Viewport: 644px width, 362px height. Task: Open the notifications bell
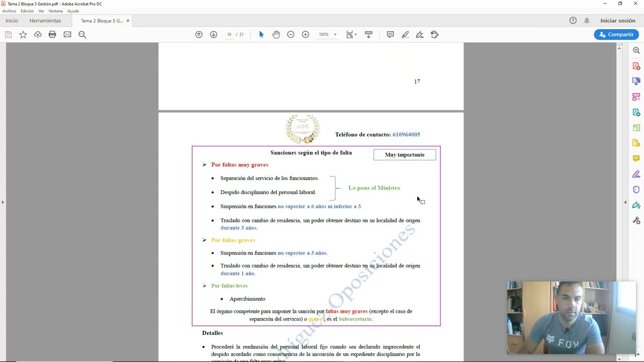587,21
